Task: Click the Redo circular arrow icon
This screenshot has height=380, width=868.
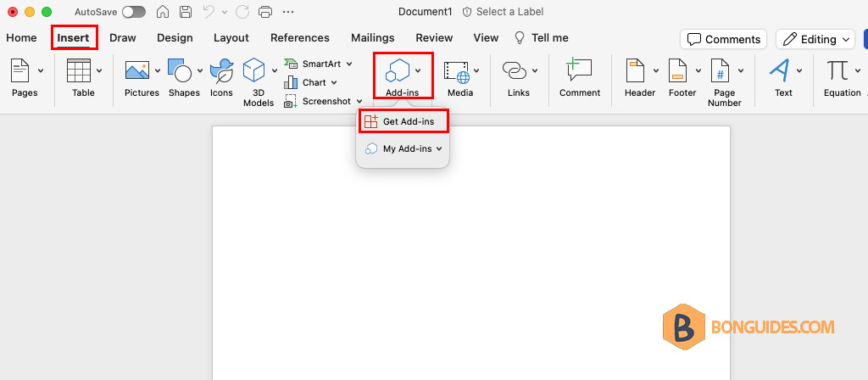Action: coord(242,12)
